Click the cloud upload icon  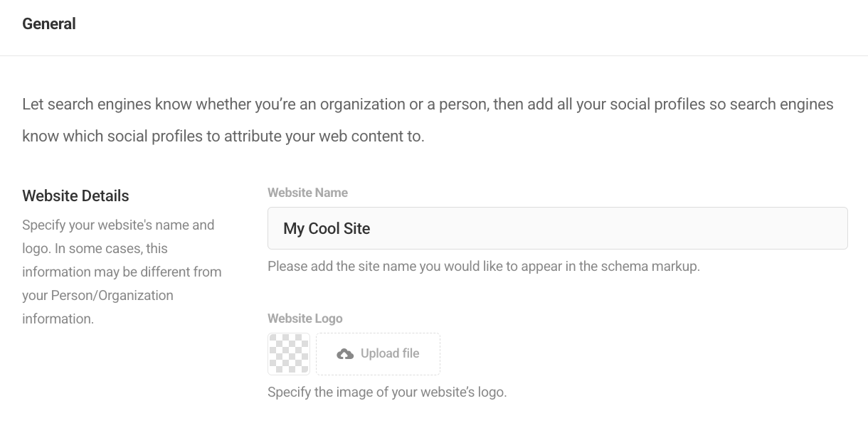point(345,354)
